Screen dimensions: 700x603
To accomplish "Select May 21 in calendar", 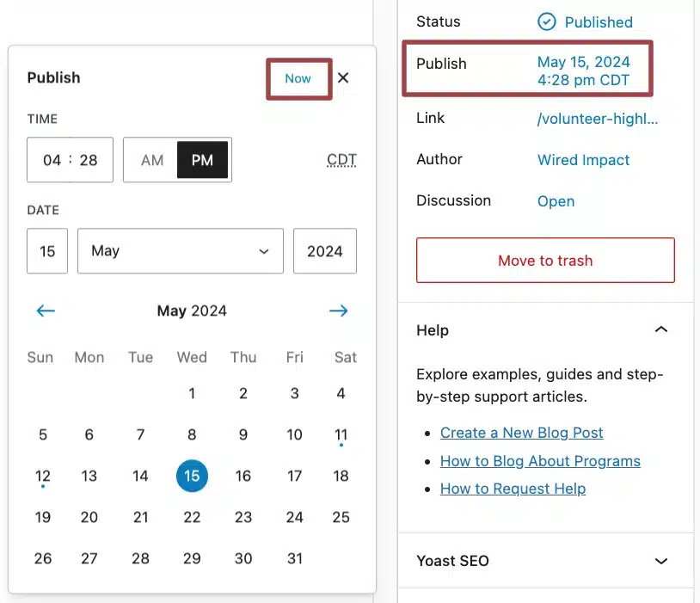I will coord(141,517).
